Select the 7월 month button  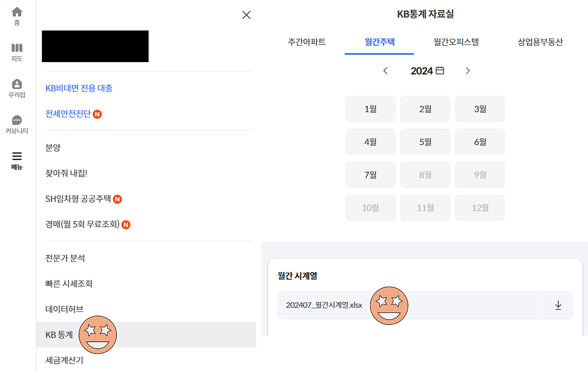(x=370, y=175)
